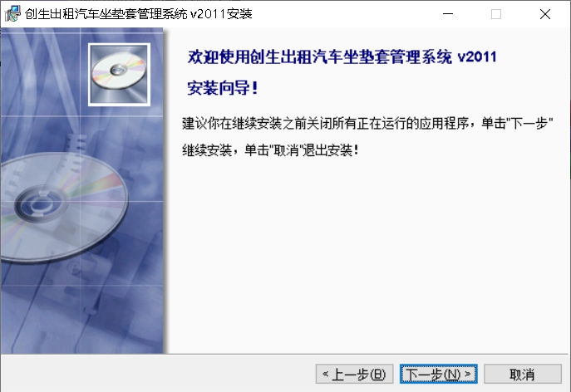The image size is (571, 392).
Task: Cancel installation with 取消 button
Action: (523, 374)
